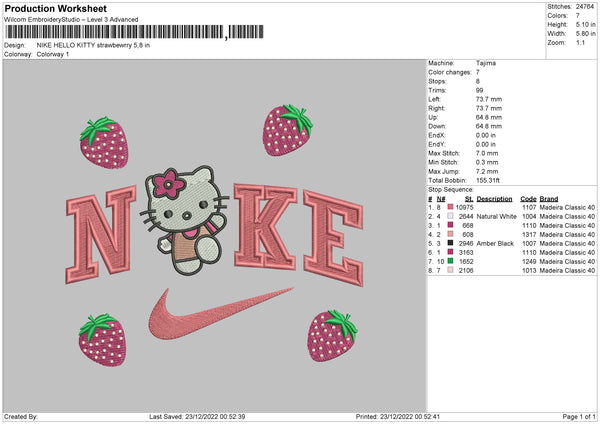Click the Nike swoosh embroidery
Viewport: 600px width, 424px height.
220,314
